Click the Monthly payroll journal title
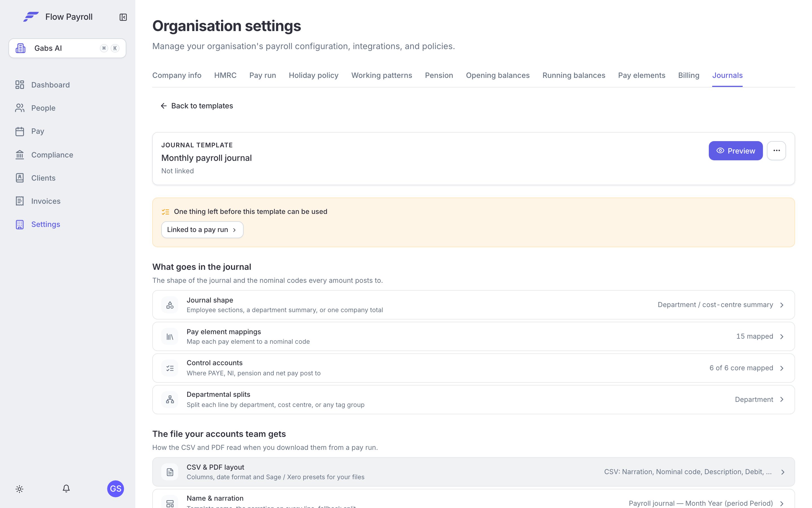Image resolution: width=812 pixels, height=508 pixels. coord(206,158)
